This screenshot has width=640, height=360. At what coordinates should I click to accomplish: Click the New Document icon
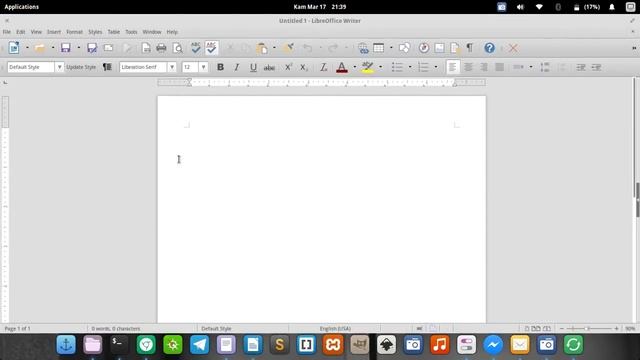14,48
